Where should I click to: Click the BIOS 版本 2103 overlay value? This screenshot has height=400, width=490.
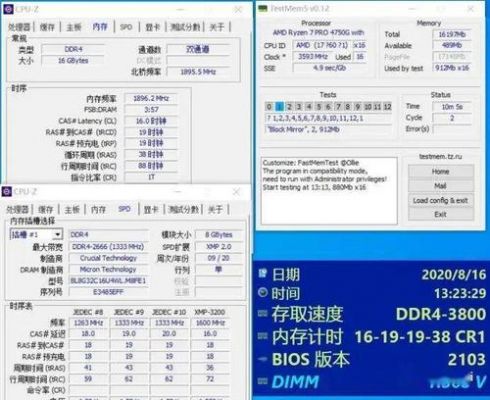(x=466, y=359)
